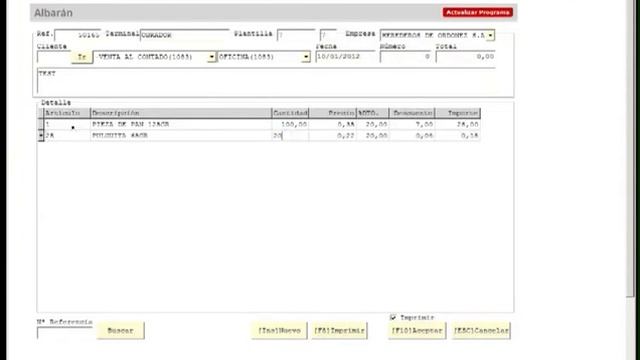Image resolution: width=640 pixels, height=360 pixels.
Task: Click the second row's row selector marker
Action: [x=40, y=135]
